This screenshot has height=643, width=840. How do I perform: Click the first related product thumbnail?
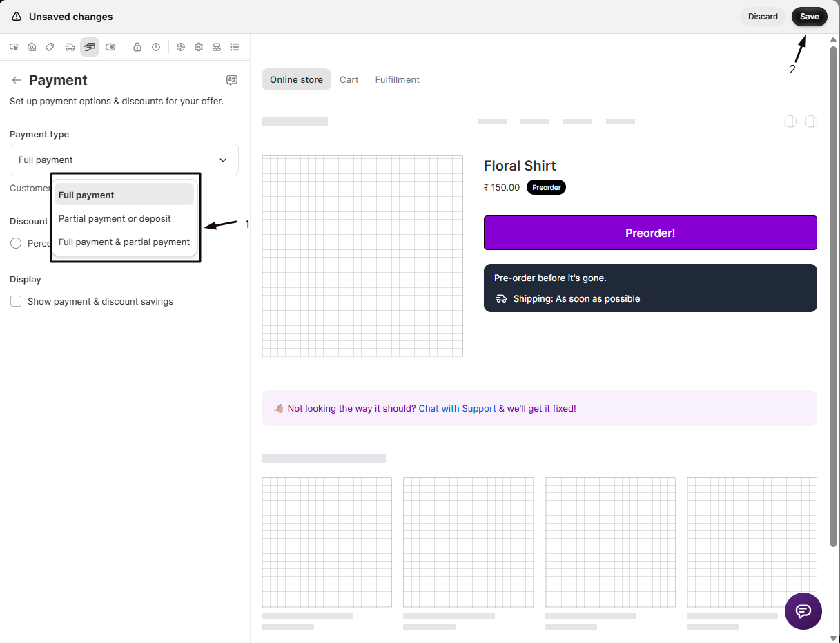(326, 542)
